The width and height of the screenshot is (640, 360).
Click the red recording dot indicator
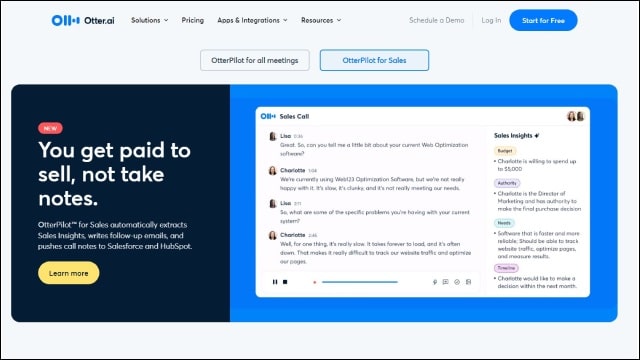[x=315, y=282]
